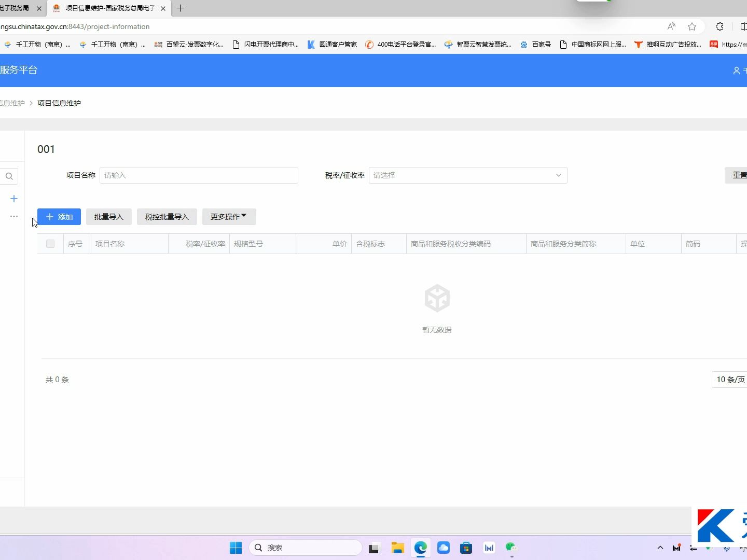Toggle the select-all checkbox in table header
Screen dimensions: 747x560
click(x=50, y=244)
